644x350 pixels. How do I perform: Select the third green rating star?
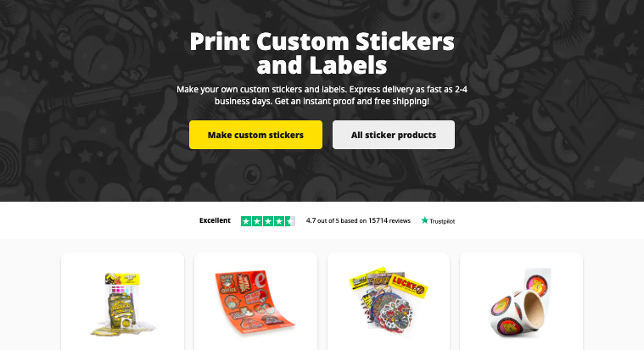click(x=268, y=221)
